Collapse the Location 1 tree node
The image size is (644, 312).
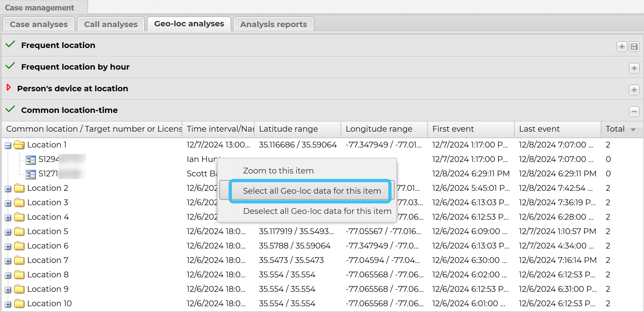[8, 146]
